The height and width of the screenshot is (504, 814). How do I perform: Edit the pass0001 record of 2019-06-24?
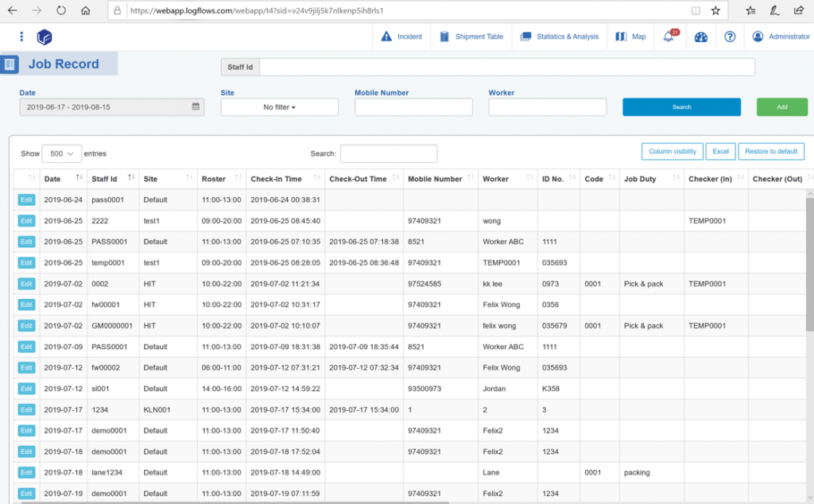click(x=26, y=200)
